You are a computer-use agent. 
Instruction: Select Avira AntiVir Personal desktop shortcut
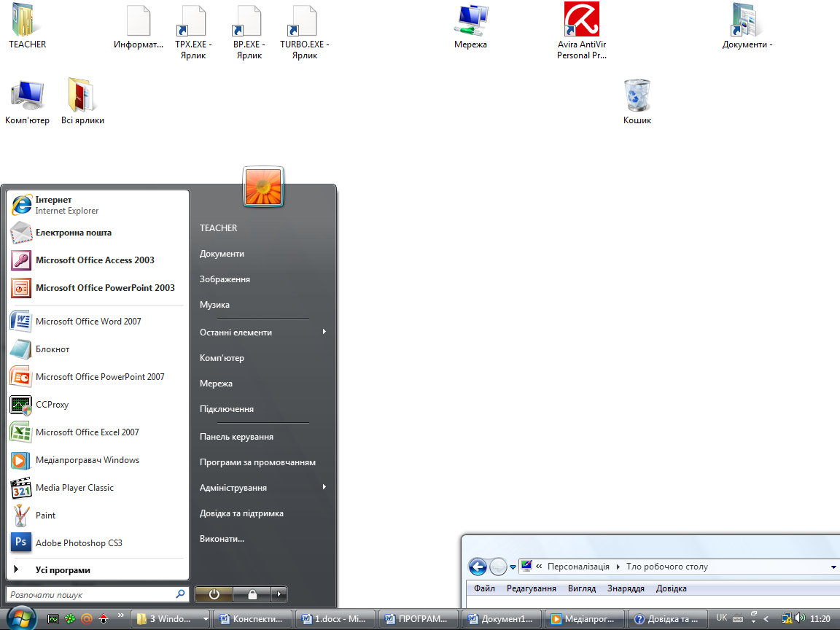tap(582, 30)
